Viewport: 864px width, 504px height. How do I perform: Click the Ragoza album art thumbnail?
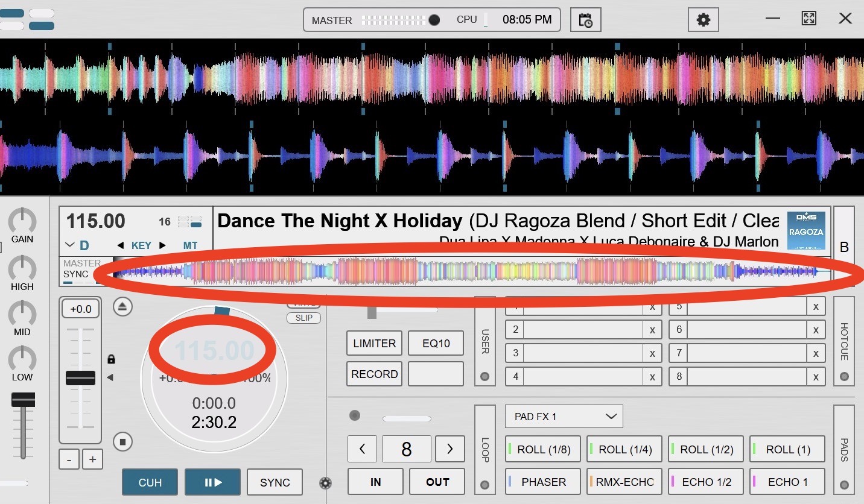[806, 230]
